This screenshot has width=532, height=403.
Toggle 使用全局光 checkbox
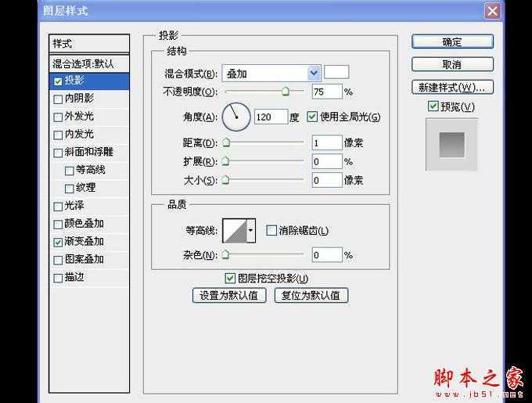[x=312, y=117]
